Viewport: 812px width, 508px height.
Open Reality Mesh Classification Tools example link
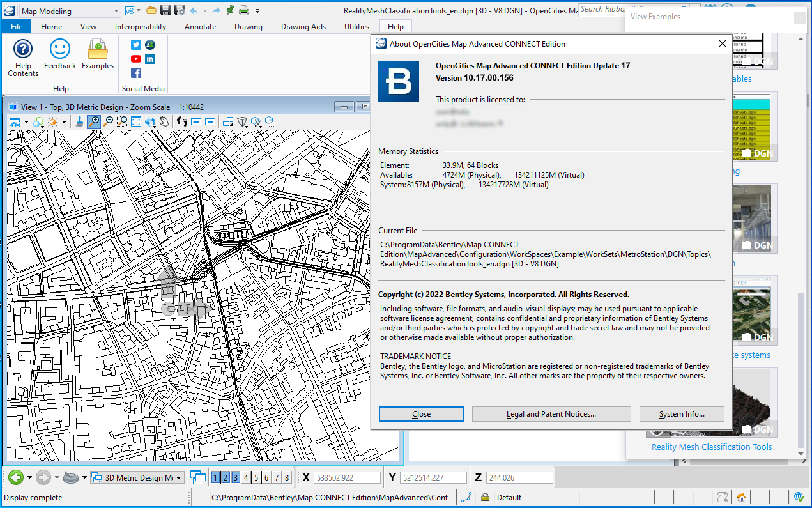click(x=712, y=447)
